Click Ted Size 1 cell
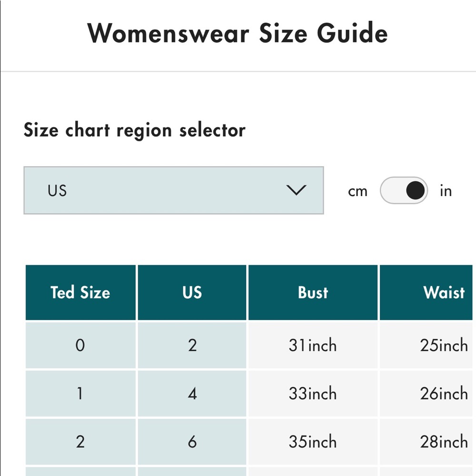The height and width of the screenshot is (476, 476). tap(80, 394)
